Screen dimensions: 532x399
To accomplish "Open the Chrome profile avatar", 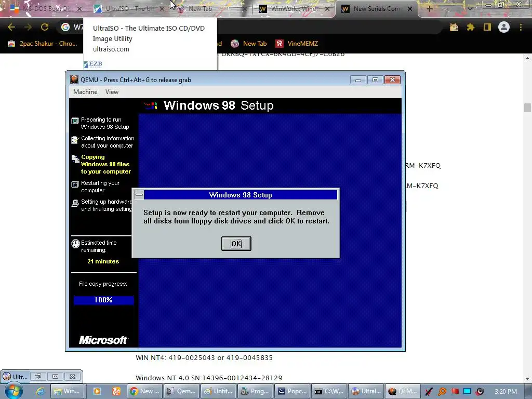I will coord(504,27).
